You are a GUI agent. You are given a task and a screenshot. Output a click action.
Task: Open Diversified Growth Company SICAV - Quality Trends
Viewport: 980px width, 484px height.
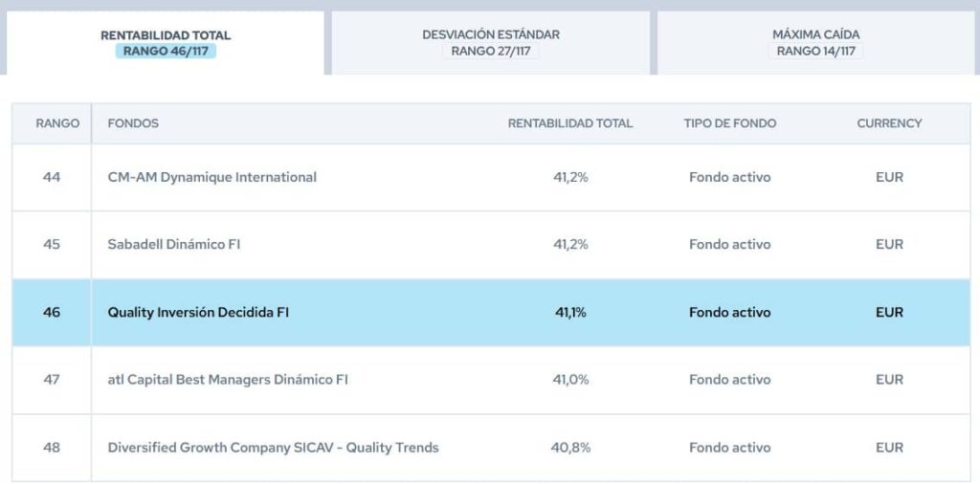pyautogui.click(x=273, y=448)
